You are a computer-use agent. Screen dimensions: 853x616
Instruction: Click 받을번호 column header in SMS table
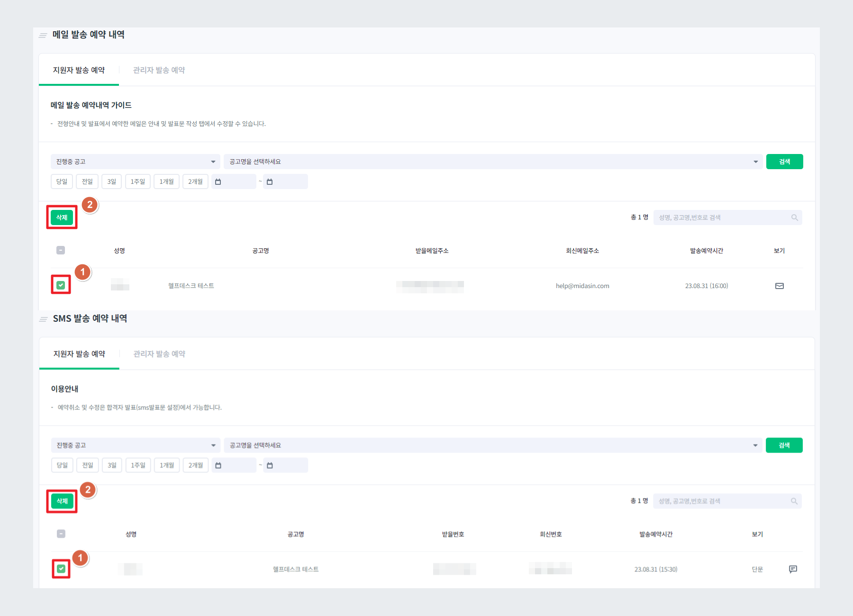(x=453, y=534)
